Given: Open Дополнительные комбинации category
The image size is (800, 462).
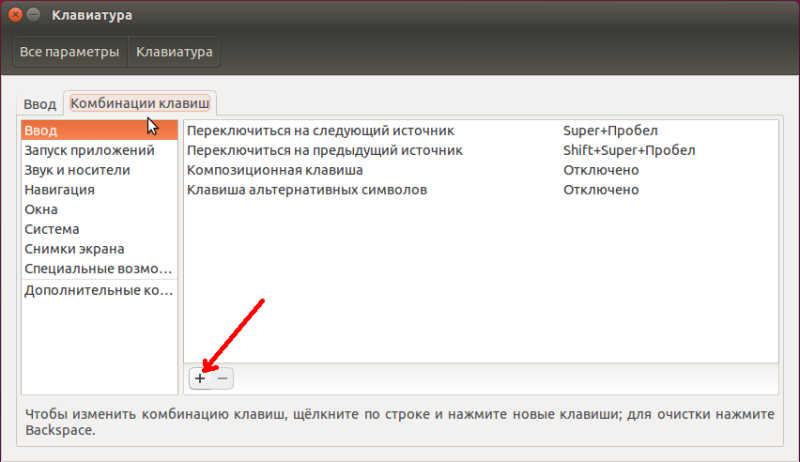Looking at the screenshot, I should [x=99, y=291].
